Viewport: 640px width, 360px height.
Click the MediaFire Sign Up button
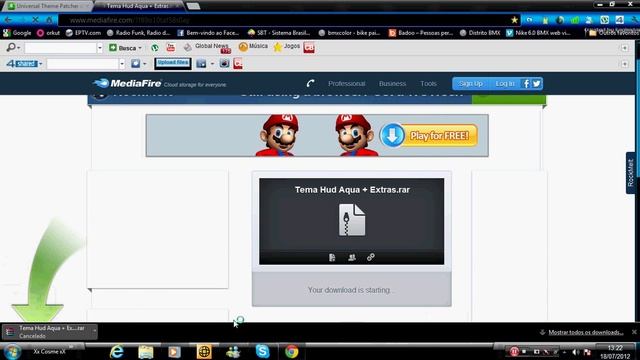point(470,84)
